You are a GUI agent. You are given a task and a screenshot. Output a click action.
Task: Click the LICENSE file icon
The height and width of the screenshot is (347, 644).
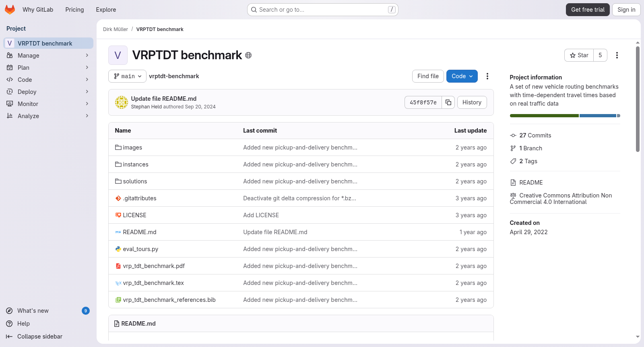pos(118,215)
